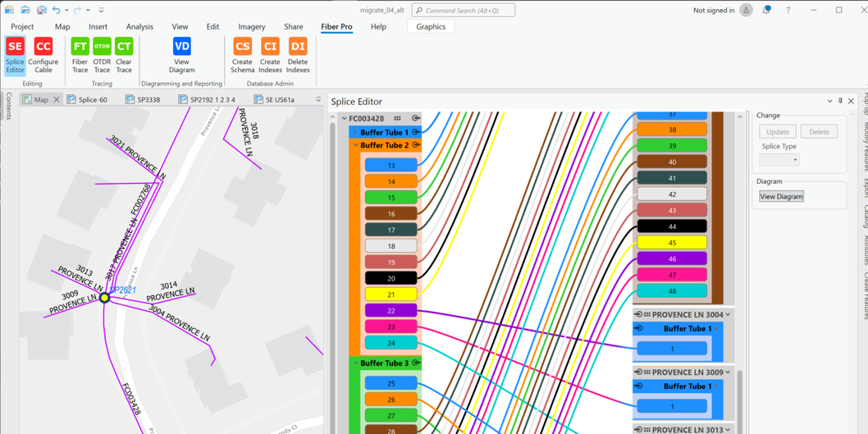Image resolution: width=868 pixels, height=434 pixels.
Task: Redo the last undone action
Action: coord(77,10)
